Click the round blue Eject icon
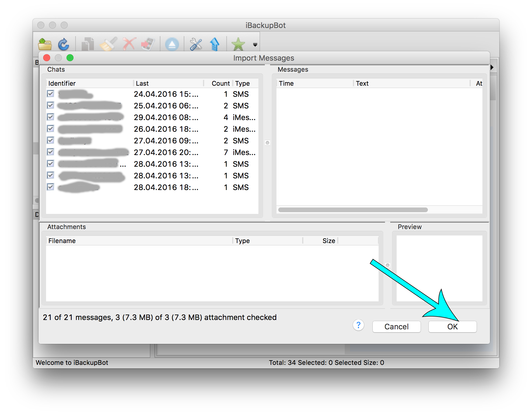 (172, 44)
